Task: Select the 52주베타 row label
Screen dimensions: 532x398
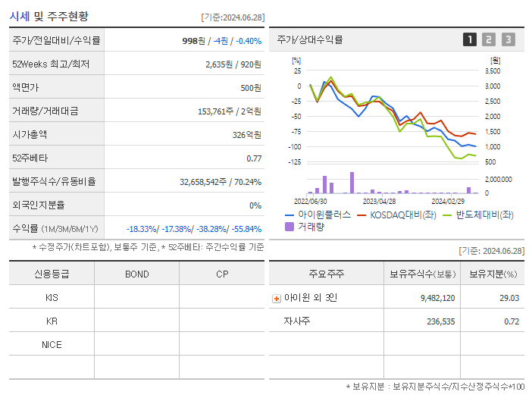Action: 30,158
